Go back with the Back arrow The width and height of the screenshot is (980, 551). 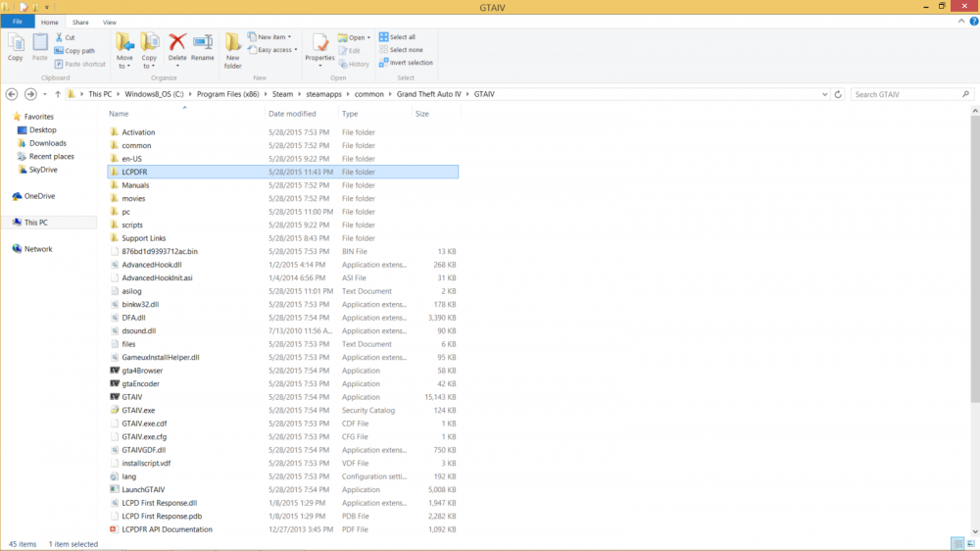point(11,94)
